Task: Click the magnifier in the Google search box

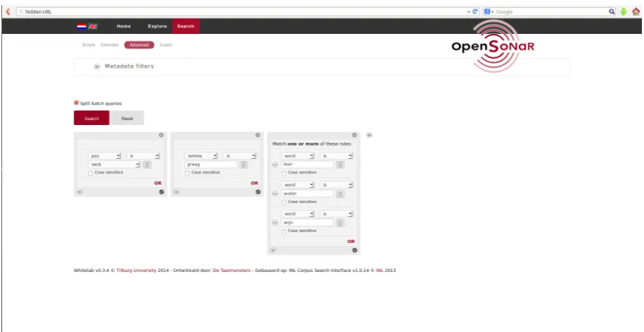Action: click(x=612, y=12)
